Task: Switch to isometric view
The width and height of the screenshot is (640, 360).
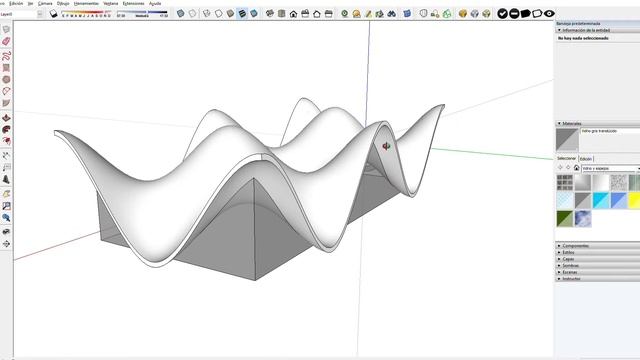Action: point(269,14)
